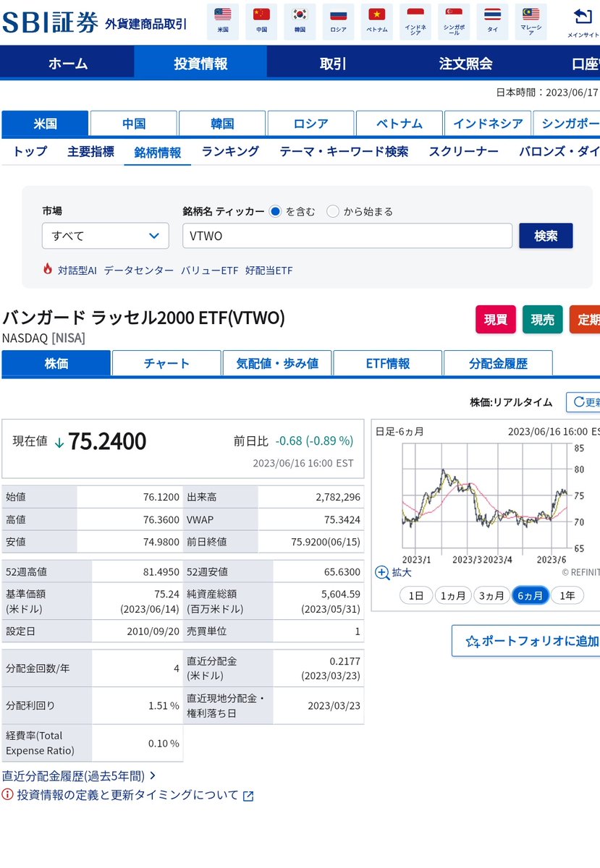Screen dimensions: 600x868
Task: Select the 6ヵ月 chart period
Action: click(530, 596)
